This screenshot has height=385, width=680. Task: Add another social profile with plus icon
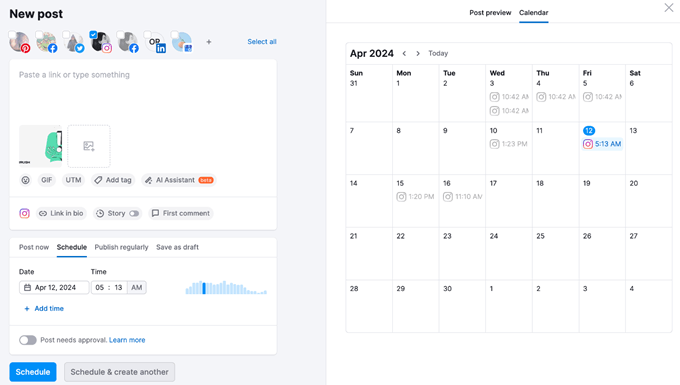pyautogui.click(x=209, y=42)
